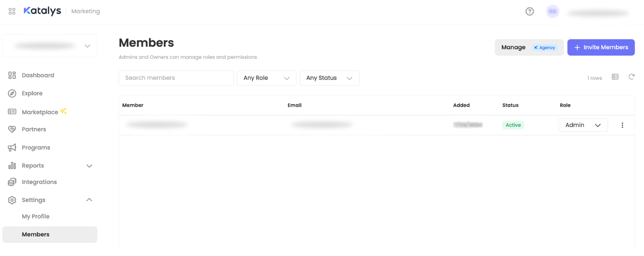Viewport: 644px width, 256px height.
Task: Click the Katalys logo
Action: pyautogui.click(x=42, y=11)
